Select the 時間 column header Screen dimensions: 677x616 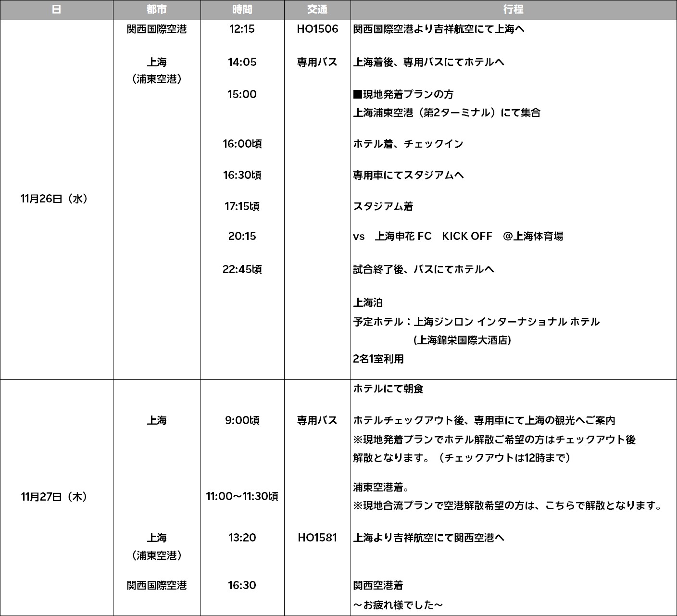pyautogui.click(x=242, y=10)
